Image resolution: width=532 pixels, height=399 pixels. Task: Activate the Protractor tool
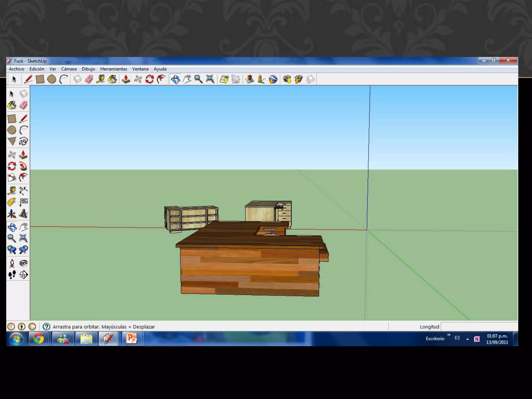pyautogui.click(x=12, y=202)
